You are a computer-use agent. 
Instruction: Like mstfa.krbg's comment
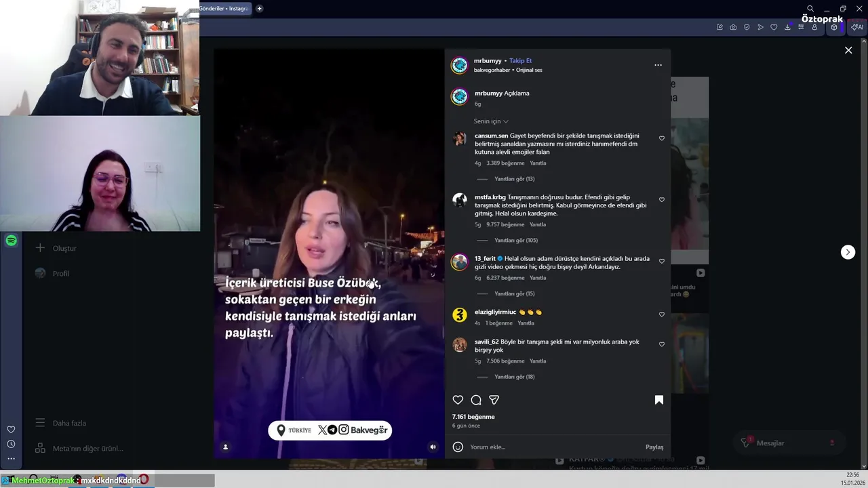pyautogui.click(x=662, y=200)
